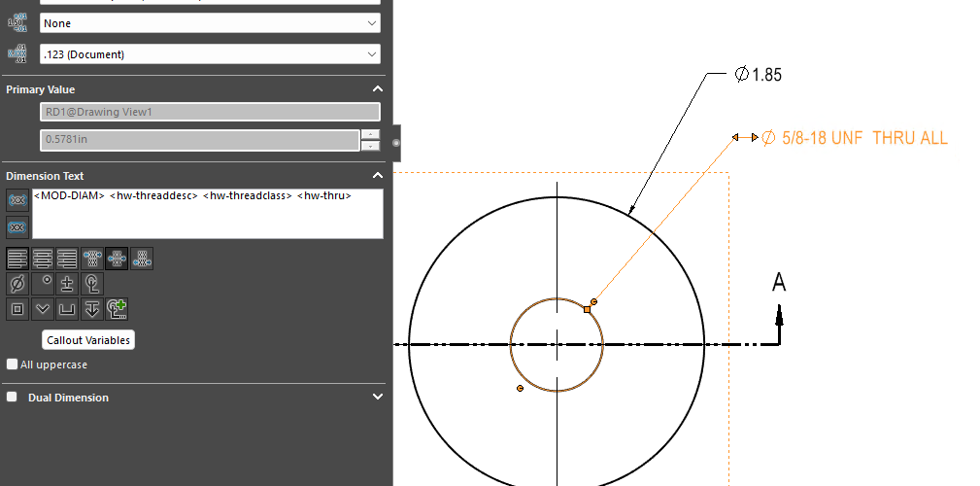Screen dimensions: 980x486
Task: Insert the Degree symbol
Action: [42, 284]
